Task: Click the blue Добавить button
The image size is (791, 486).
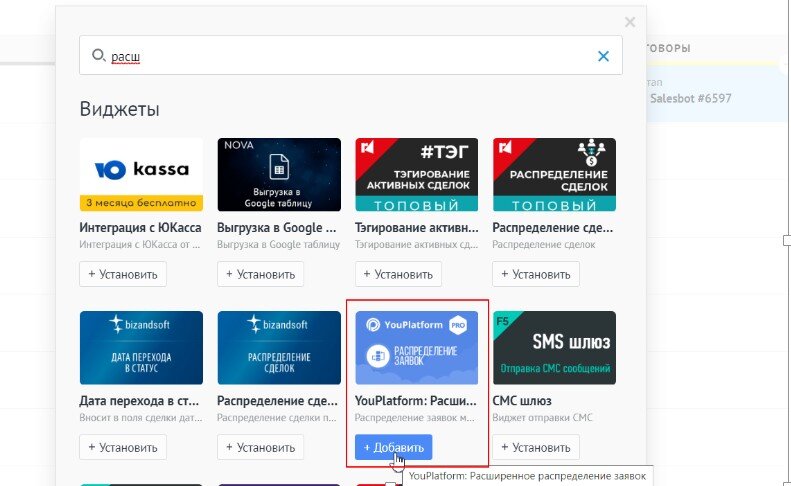Action: 393,447
